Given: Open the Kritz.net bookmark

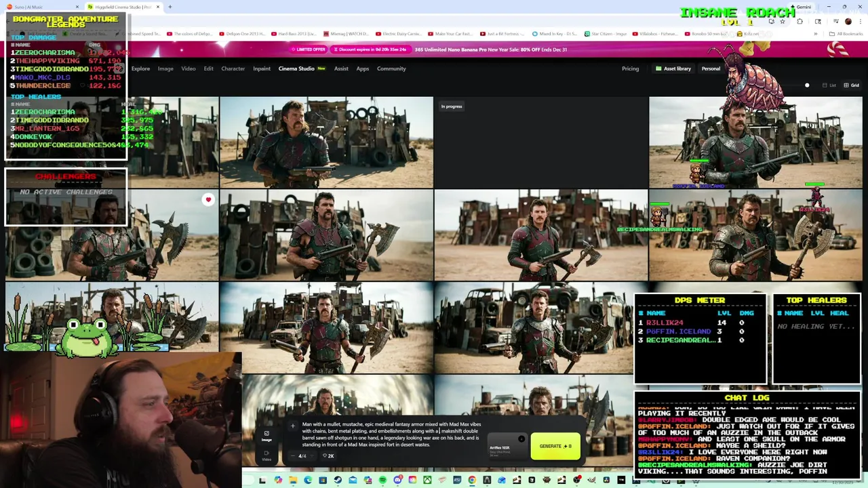Looking at the screenshot, I should [748, 34].
